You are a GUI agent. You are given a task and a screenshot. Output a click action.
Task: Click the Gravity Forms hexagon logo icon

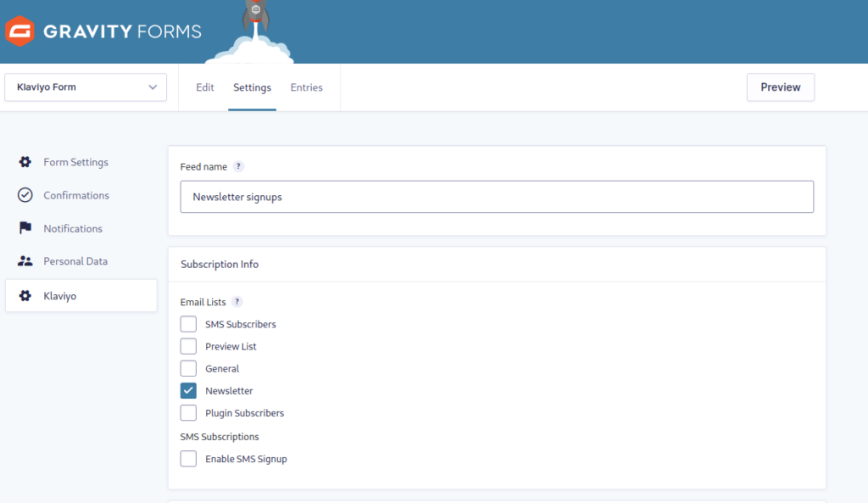tap(20, 31)
